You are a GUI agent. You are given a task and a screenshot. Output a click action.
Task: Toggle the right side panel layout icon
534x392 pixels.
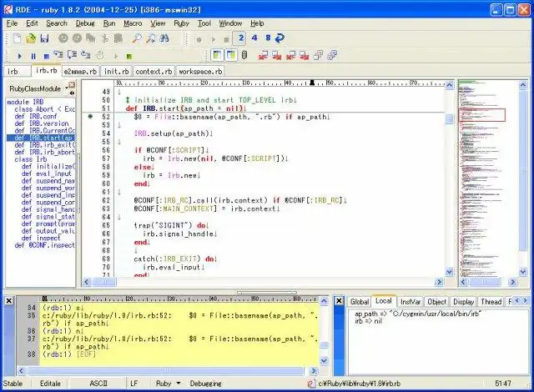pyautogui.click(x=231, y=55)
